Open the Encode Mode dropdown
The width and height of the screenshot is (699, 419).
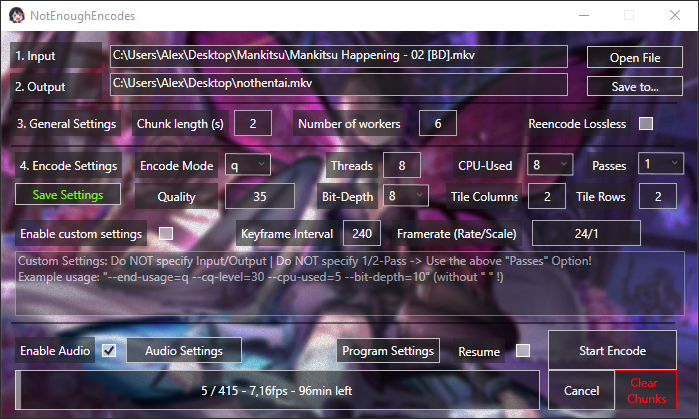[x=247, y=165]
